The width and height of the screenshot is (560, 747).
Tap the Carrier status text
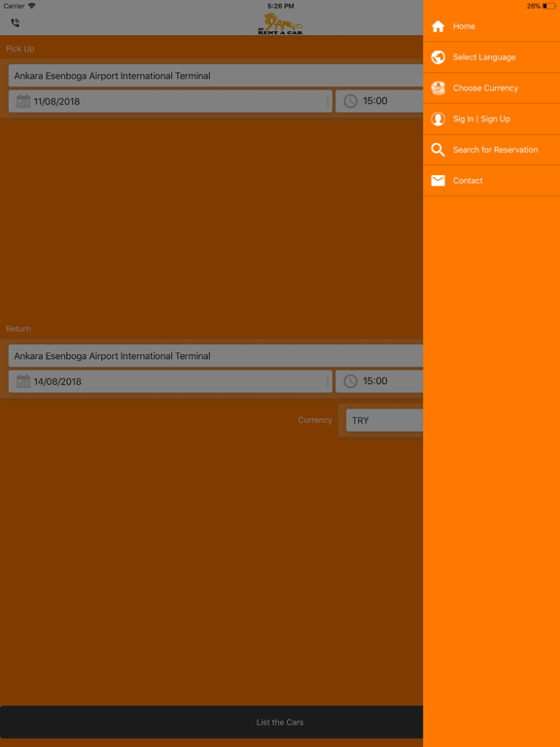pyautogui.click(x=14, y=6)
